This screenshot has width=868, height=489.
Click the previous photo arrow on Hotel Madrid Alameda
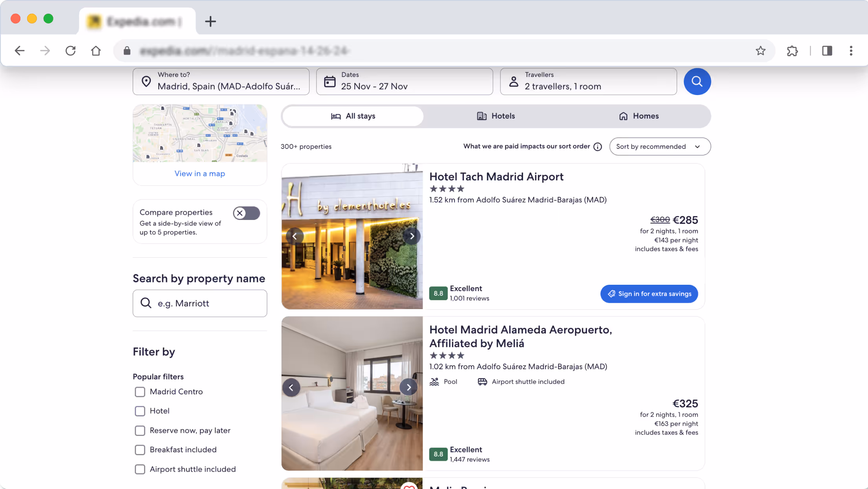291,387
